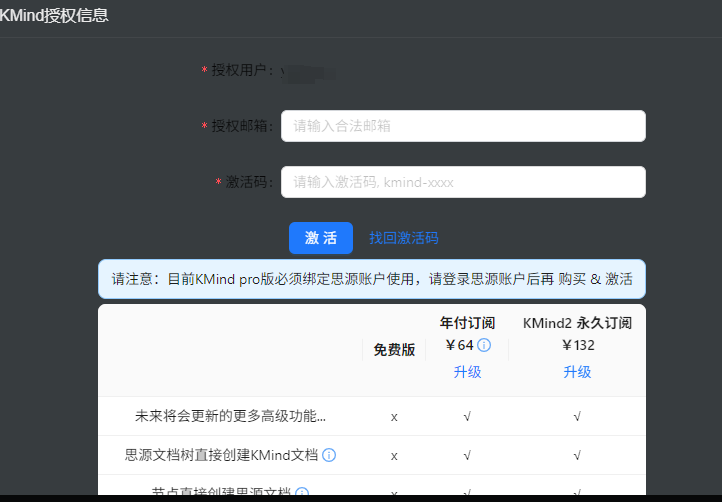
Task: Click the blue 激活 button
Action: click(321, 238)
